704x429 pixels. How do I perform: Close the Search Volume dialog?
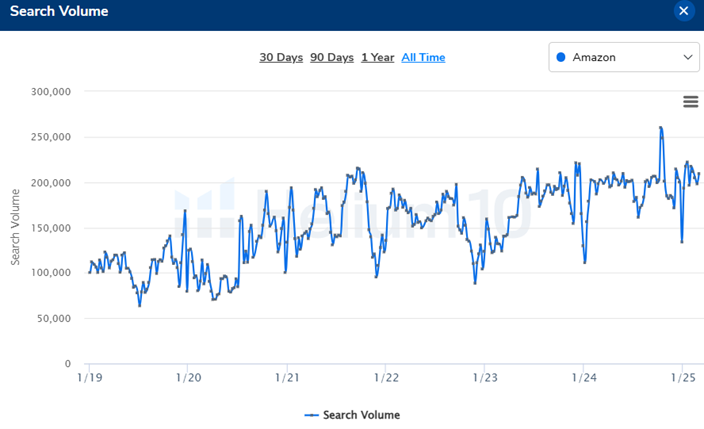point(684,11)
